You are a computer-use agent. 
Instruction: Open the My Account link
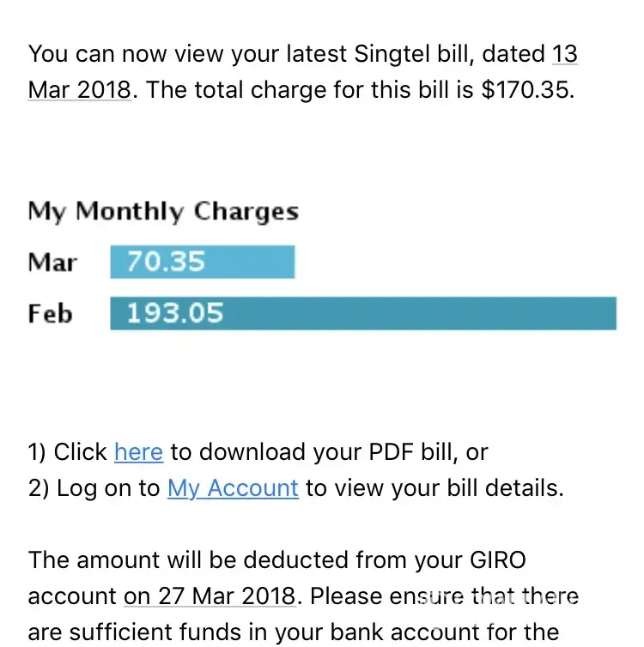click(233, 488)
